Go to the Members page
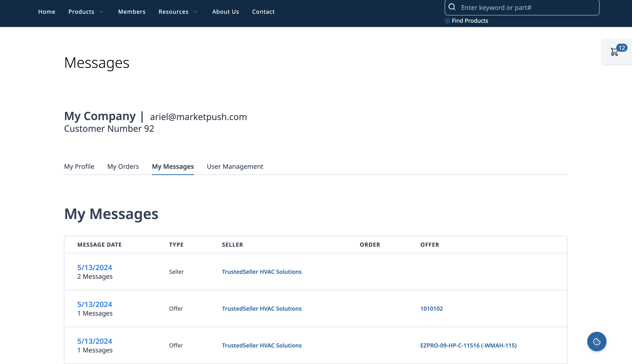Image resolution: width=632 pixels, height=364 pixels. (132, 12)
